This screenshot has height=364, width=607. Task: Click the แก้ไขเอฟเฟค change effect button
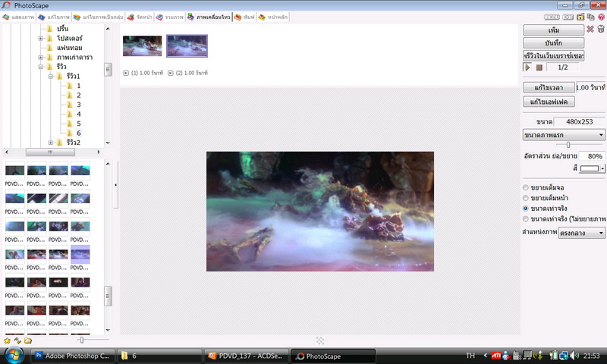coord(549,102)
